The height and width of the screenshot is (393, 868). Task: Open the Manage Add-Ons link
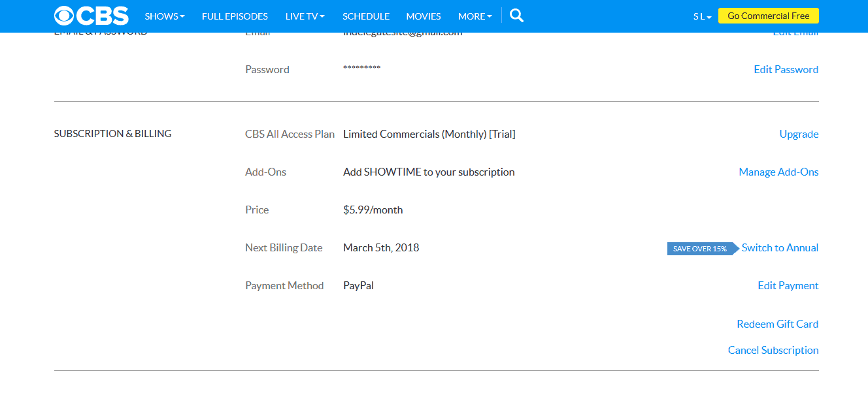778,172
